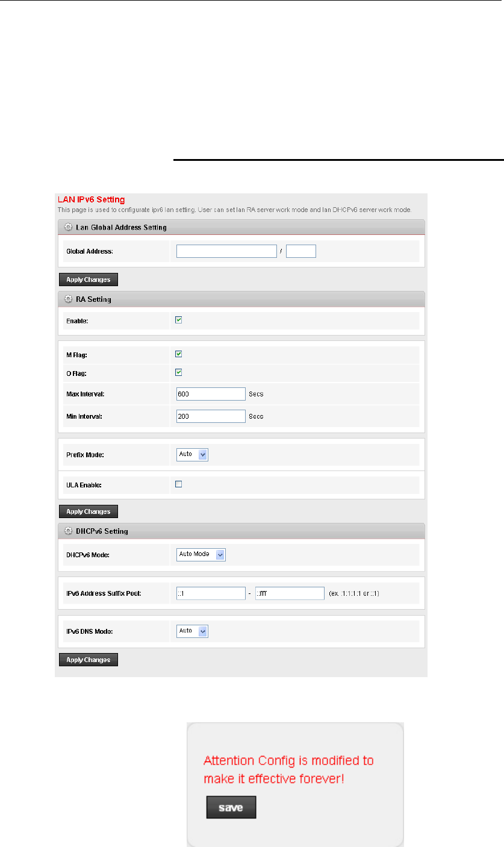Click the suffix pool example hint text
This screenshot has width=504, height=847.
click(x=354, y=595)
